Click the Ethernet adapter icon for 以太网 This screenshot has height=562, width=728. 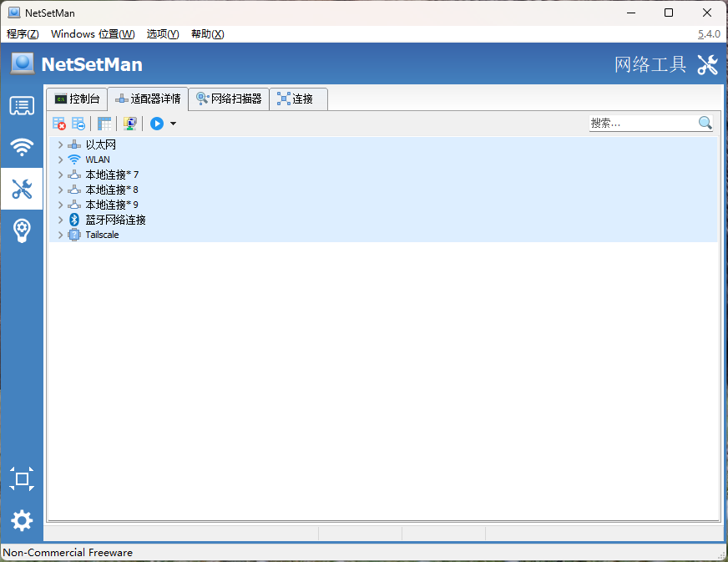click(x=74, y=145)
